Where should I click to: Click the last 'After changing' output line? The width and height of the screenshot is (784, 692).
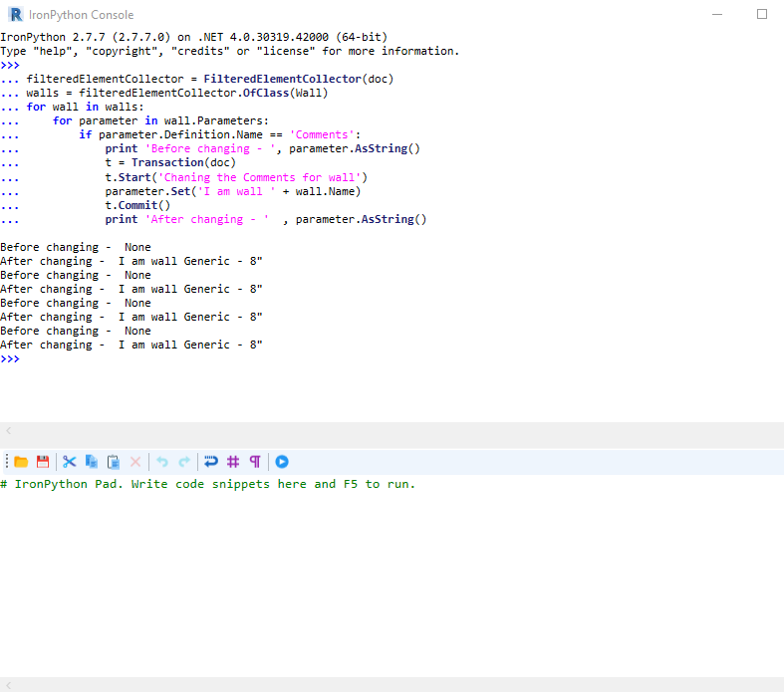pos(131,345)
